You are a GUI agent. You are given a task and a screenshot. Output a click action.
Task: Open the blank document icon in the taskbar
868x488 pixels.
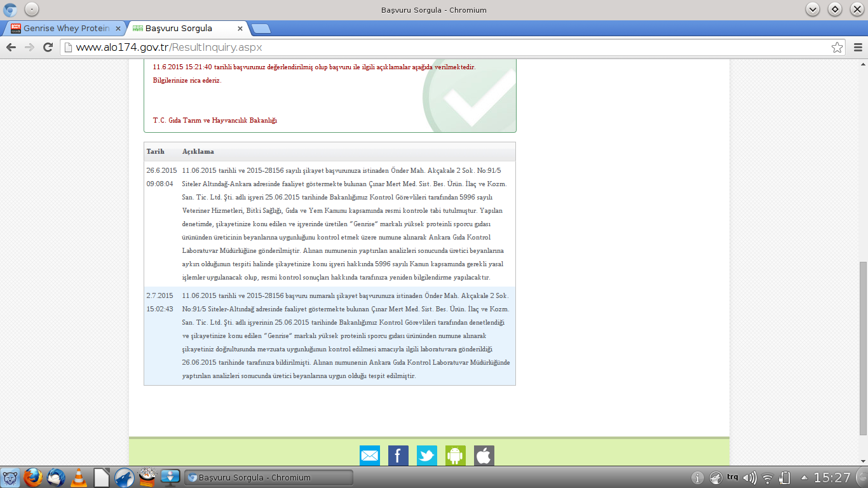tap(102, 477)
